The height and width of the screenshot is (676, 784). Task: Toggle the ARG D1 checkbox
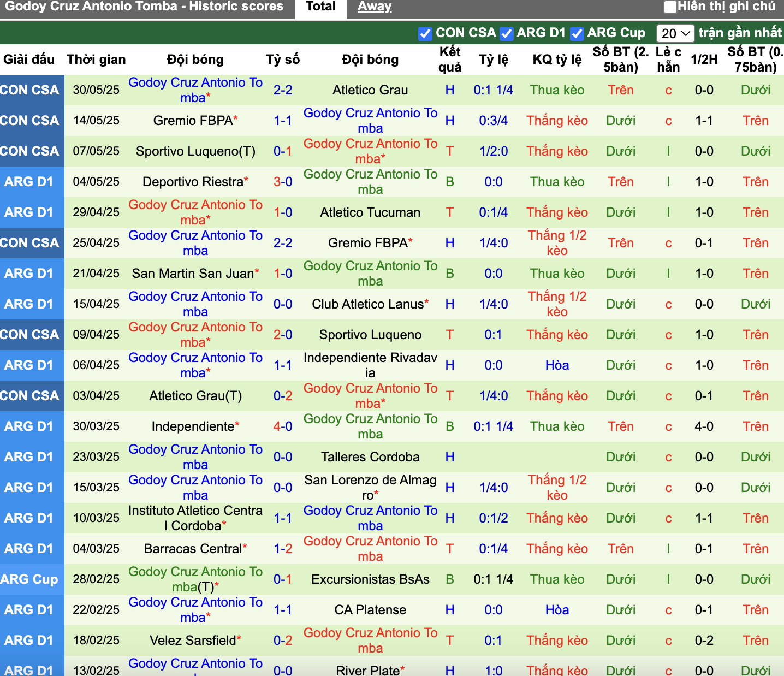[x=507, y=33]
